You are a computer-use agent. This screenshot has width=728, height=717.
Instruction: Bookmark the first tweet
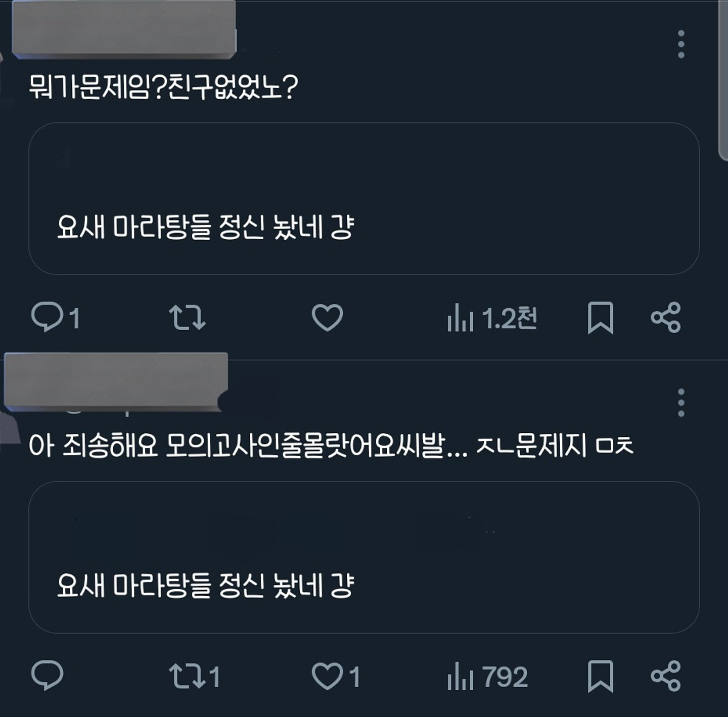pos(600,318)
